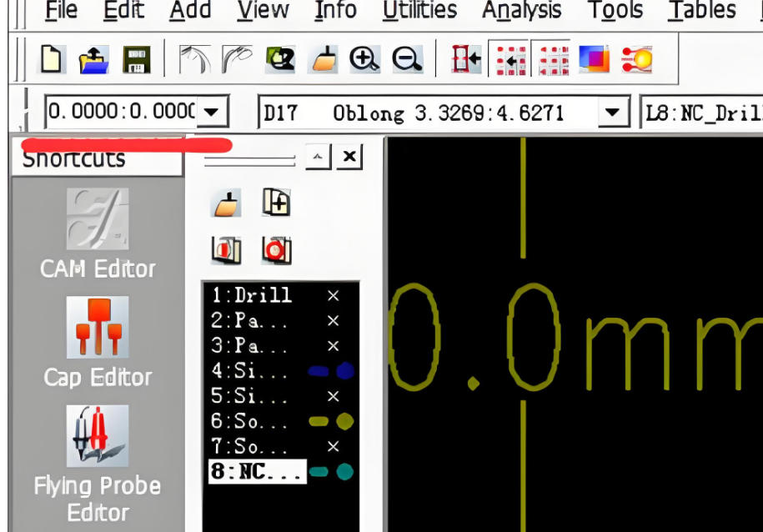Click teal draw color of layer 8:NC

[319, 472]
